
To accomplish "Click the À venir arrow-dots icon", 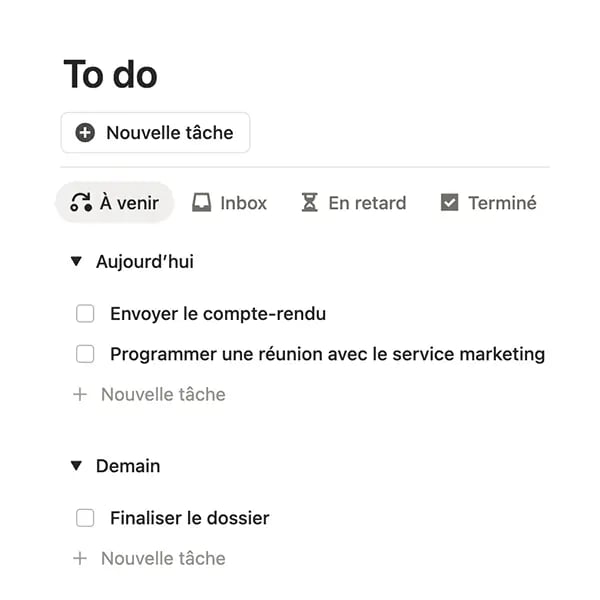I will tap(81, 202).
